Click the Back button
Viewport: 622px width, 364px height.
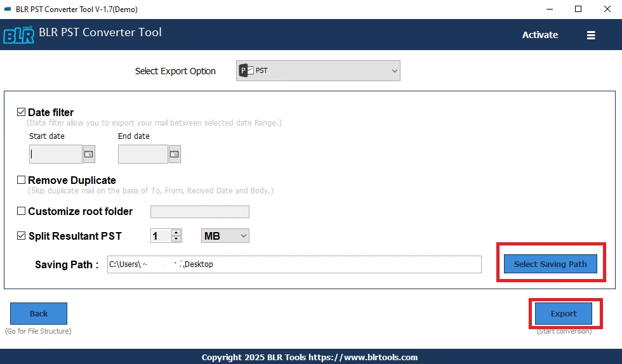(x=39, y=314)
